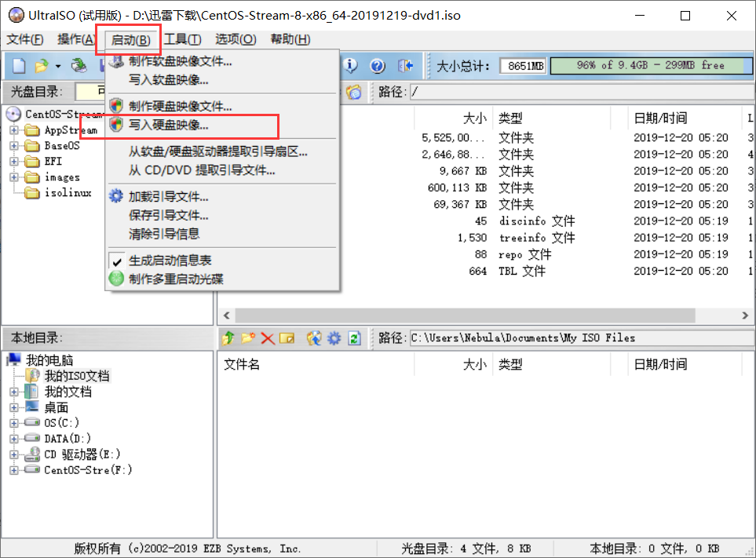Image resolution: width=756 pixels, height=558 pixels.
Task: Click the shield icon beside 写入硬盘映像
Action: (x=116, y=124)
